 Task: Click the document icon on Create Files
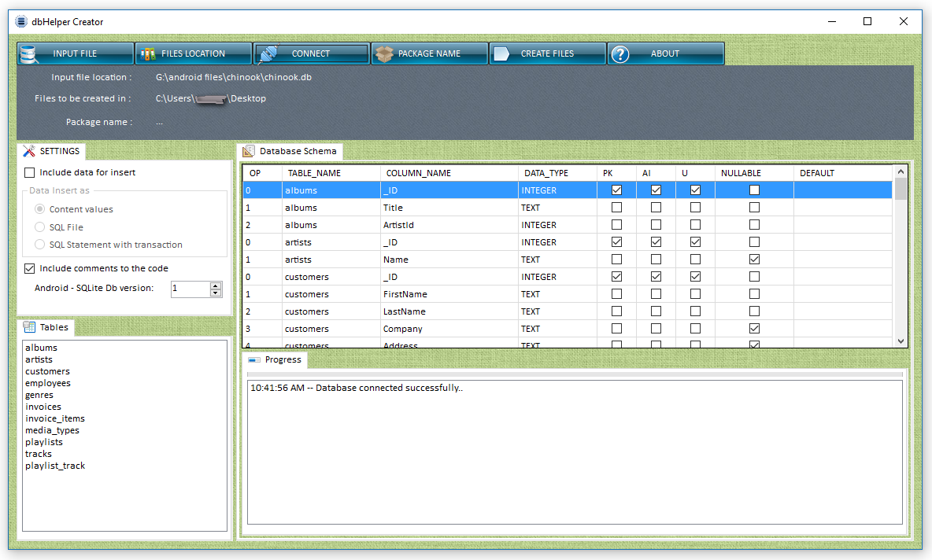pyautogui.click(x=501, y=54)
